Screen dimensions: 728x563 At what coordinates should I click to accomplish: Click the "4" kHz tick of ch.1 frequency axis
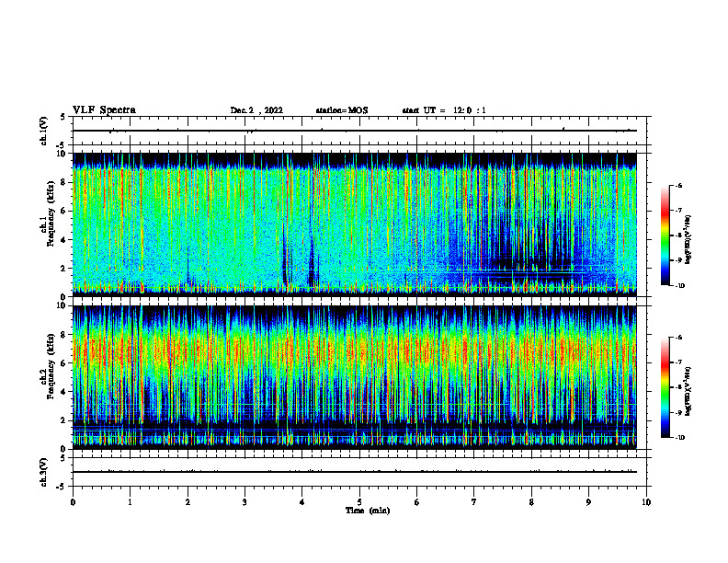[x=64, y=240]
